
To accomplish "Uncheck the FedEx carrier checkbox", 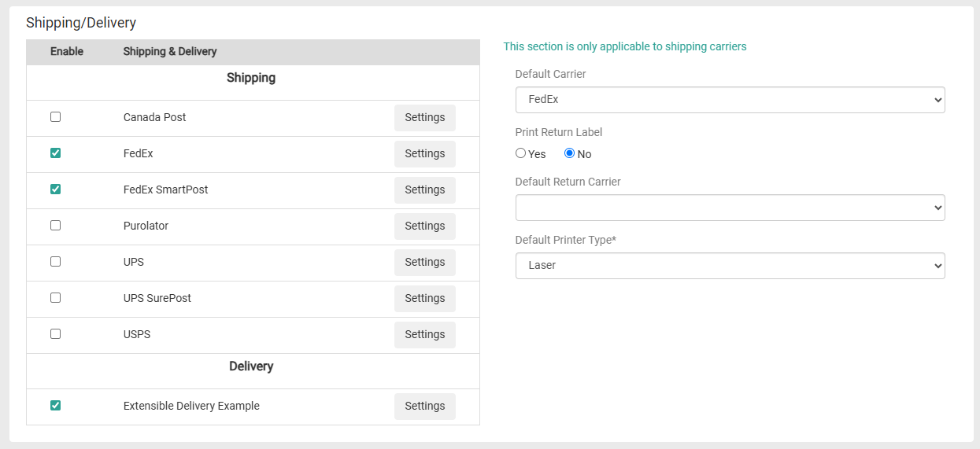I will 55,153.
